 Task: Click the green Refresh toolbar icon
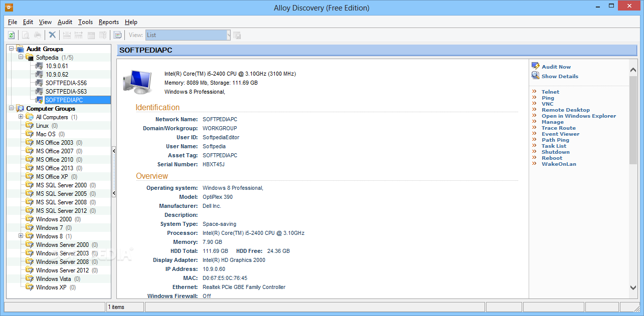click(11, 35)
